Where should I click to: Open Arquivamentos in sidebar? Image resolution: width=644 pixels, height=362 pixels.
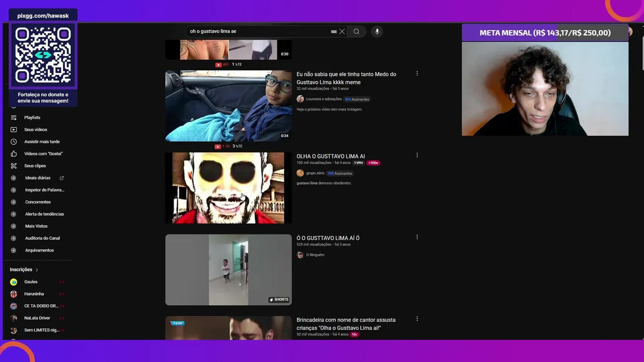tap(39, 250)
